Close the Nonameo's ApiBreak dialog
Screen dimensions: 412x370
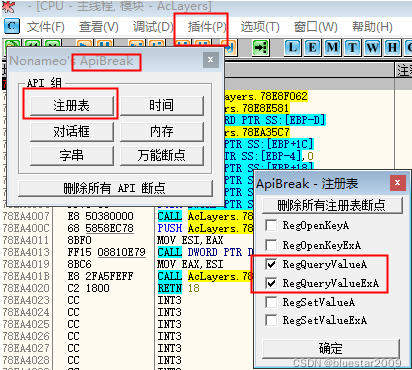pyautogui.click(x=210, y=60)
